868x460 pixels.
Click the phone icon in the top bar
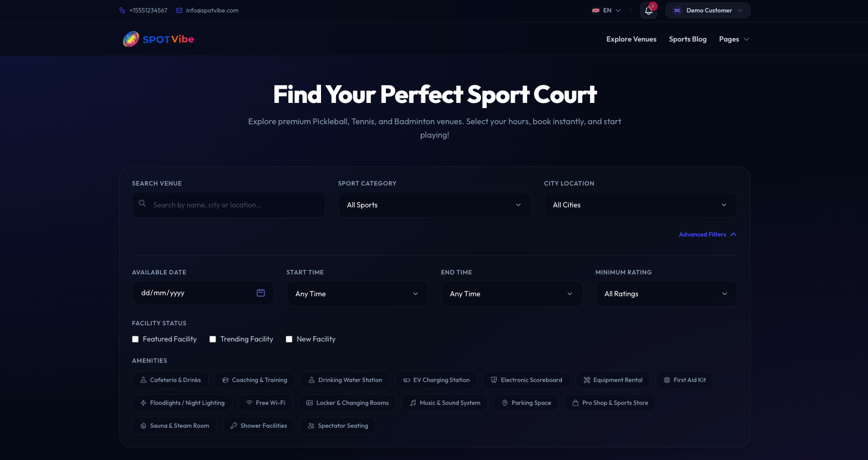point(122,10)
